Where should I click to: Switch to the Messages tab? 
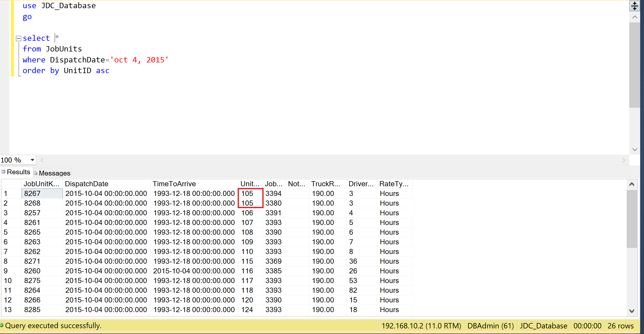pyautogui.click(x=52, y=173)
